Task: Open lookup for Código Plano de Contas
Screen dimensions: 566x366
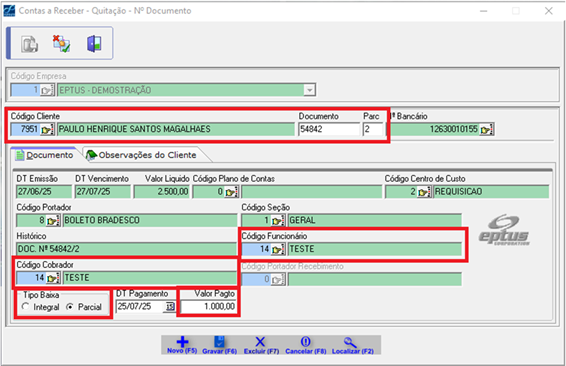Action: (231, 192)
